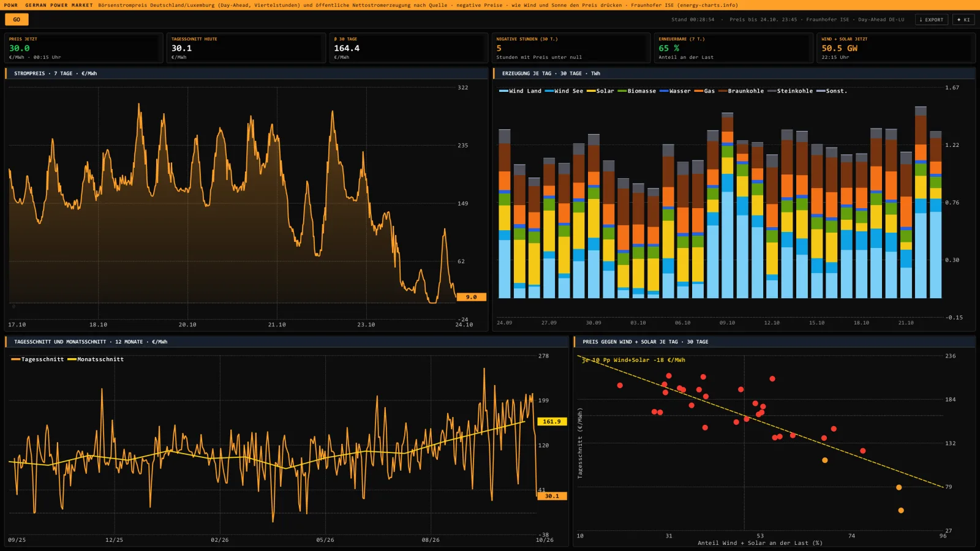Click the Stand 00:28:54 timestamp
Viewport: 980px width, 551px height.
click(x=693, y=20)
